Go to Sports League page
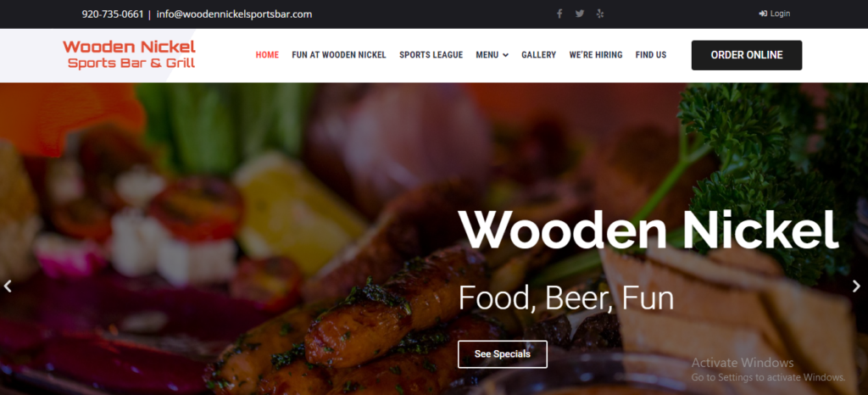This screenshot has width=868, height=395. 431,55
